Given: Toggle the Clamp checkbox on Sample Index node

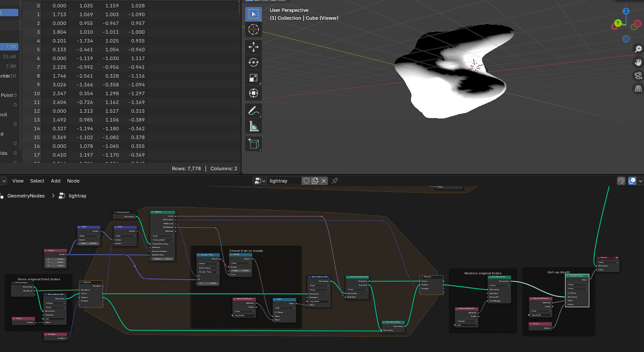Looking at the screenshot, I should click(569, 293).
